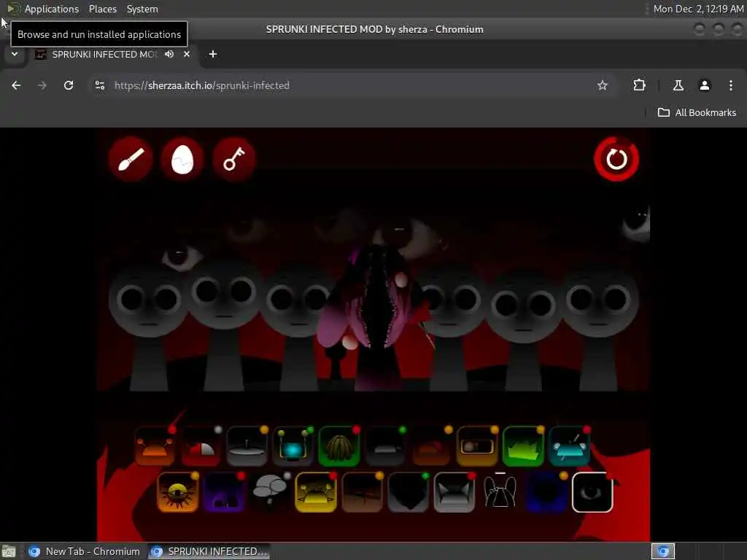747x560 pixels.
Task: Select SPRUNKI INFECTED taskbar window
Action: 209,551
